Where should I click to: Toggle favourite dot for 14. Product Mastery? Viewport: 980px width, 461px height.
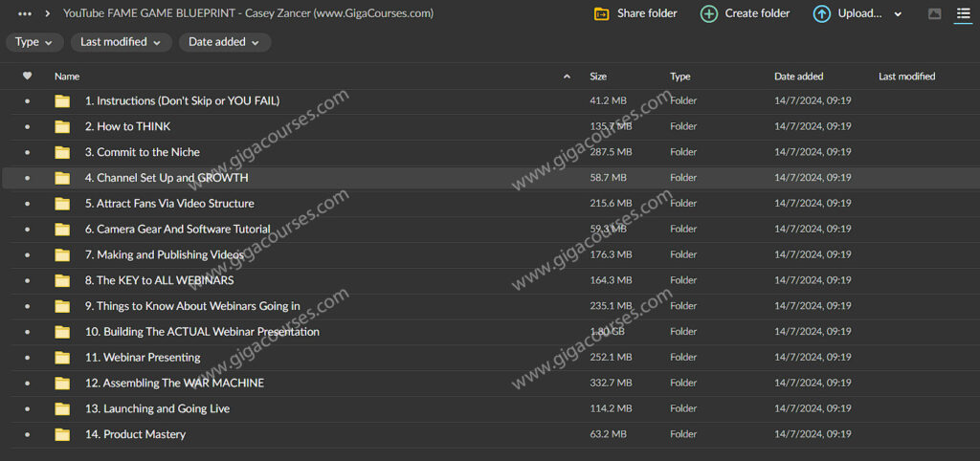tap(27, 434)
